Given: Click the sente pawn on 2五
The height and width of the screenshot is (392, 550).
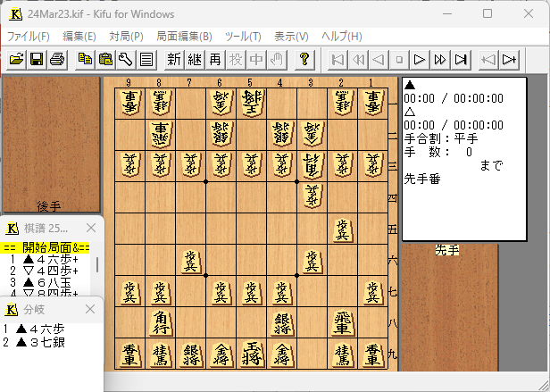Looking at the screenshot, I should [x=342, y=229].
